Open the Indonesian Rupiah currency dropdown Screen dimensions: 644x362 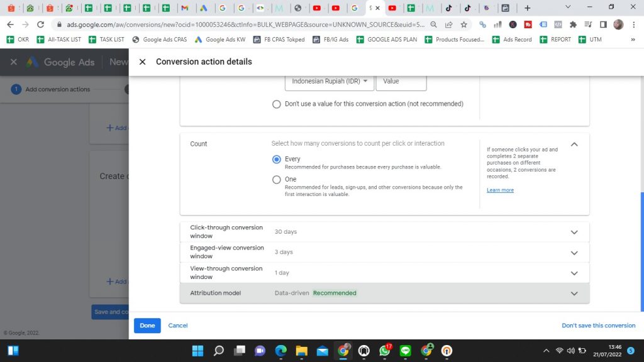[330, 81]
